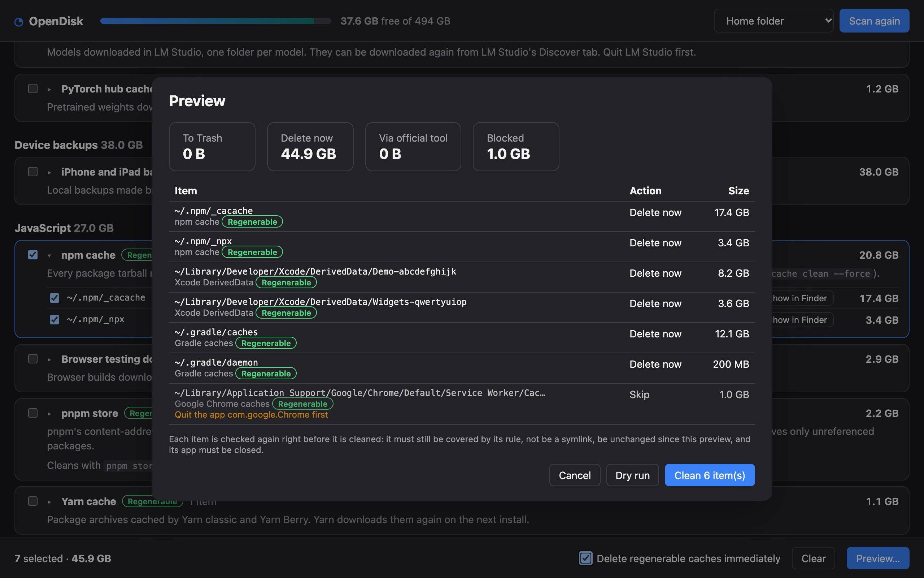Tick the Yarn cache checkbox
This screenshot has height=578, width=924.
click(x=33, y=501)
